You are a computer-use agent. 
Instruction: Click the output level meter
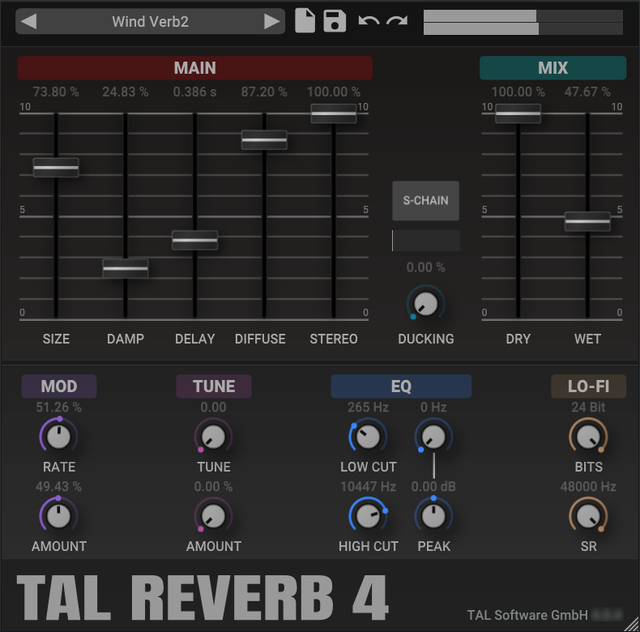[x=523, y=22]
